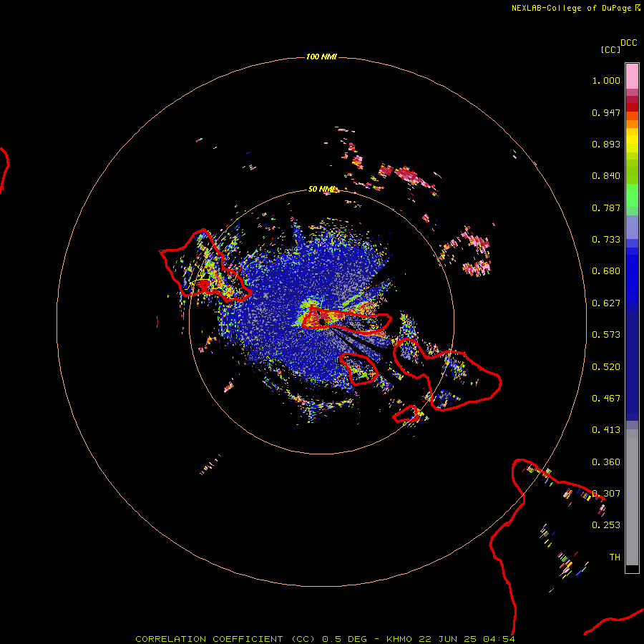Click the 0.733 legend value

pyautogui.click(x=606, y=240)
